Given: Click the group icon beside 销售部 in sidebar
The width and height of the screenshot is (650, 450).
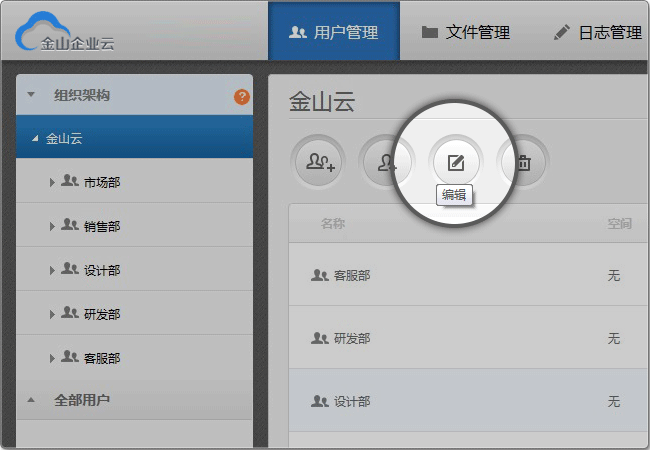Looking at the screenshot, I should pos(70,225).
